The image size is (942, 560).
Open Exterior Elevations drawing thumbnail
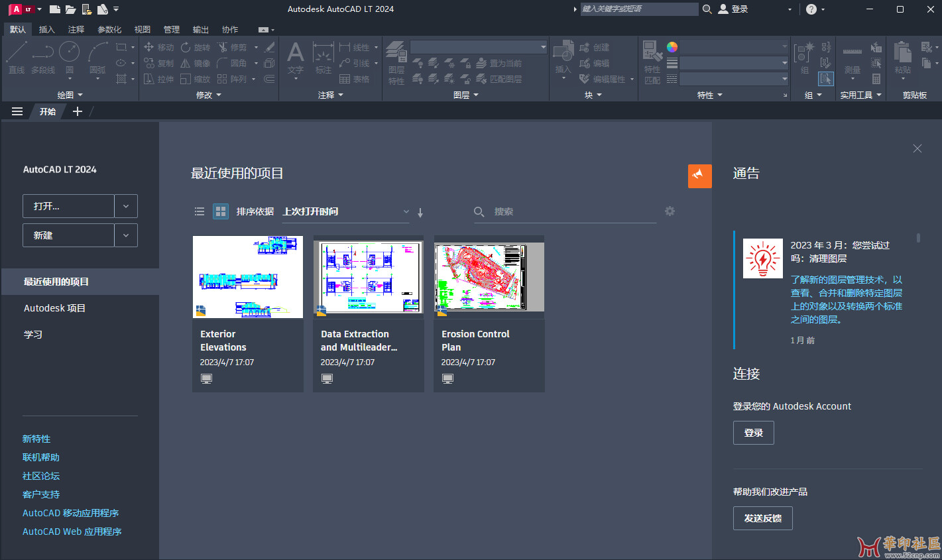[x=248, y=277]
